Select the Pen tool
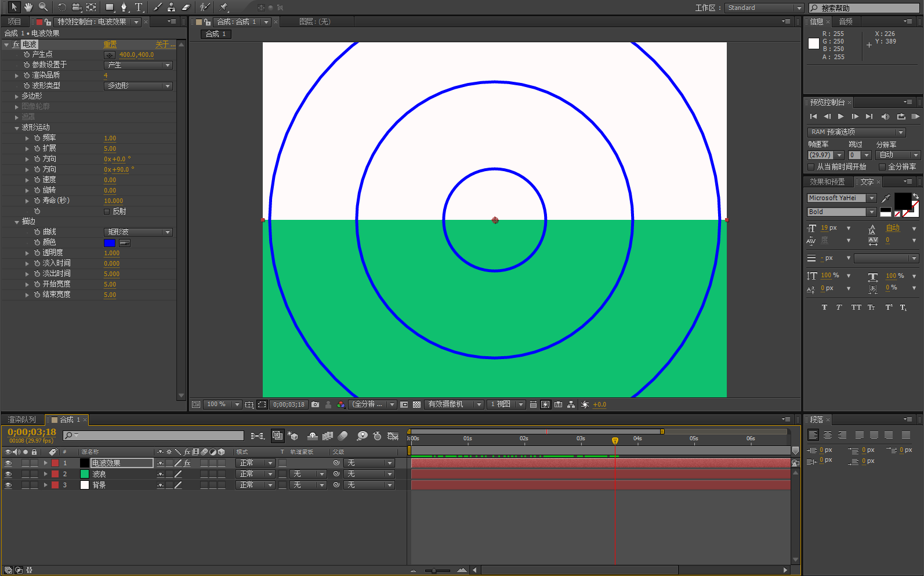This screenshot has height=576, width=924. click(x=124, y=7)
